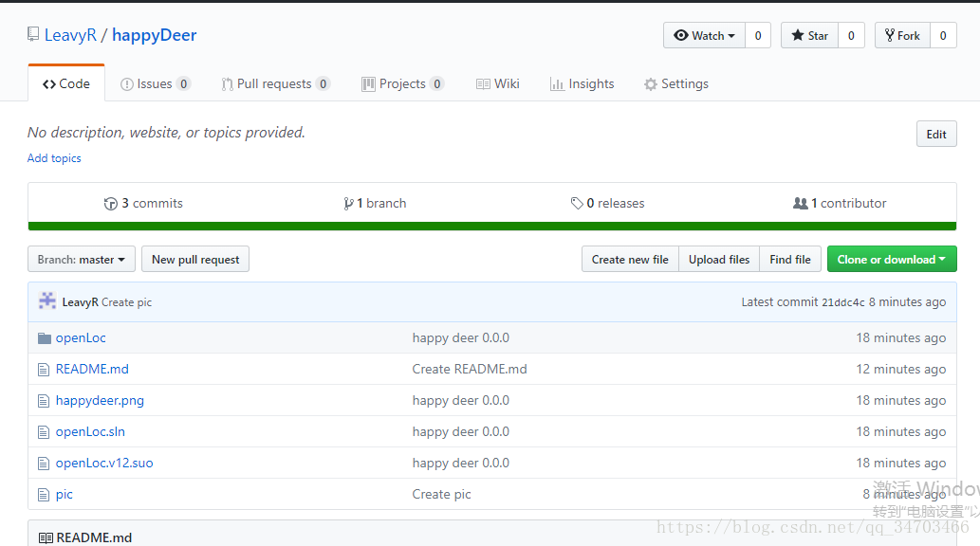Click the Projects board icon
Viewport: 980px width, 546px height.
pos(368,84)
